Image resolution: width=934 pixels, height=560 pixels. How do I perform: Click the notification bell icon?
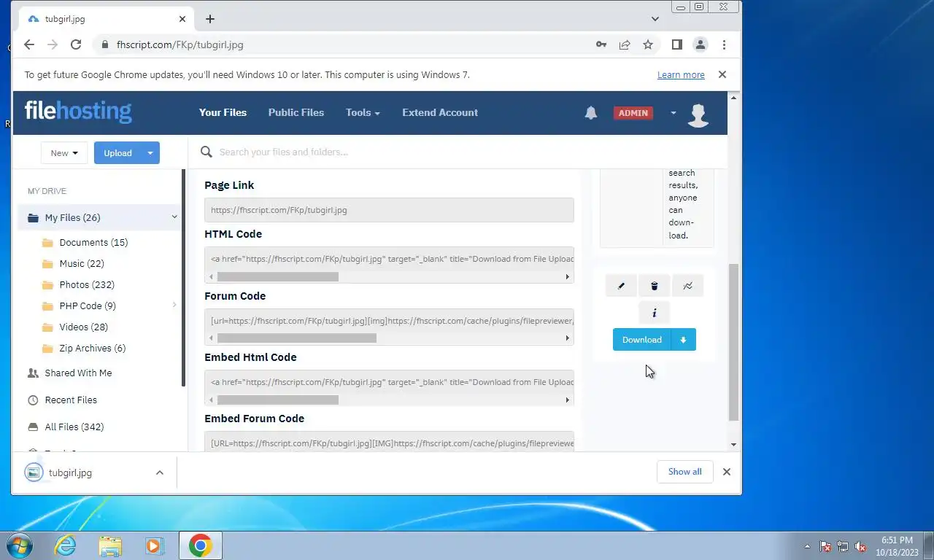[591, 112]
